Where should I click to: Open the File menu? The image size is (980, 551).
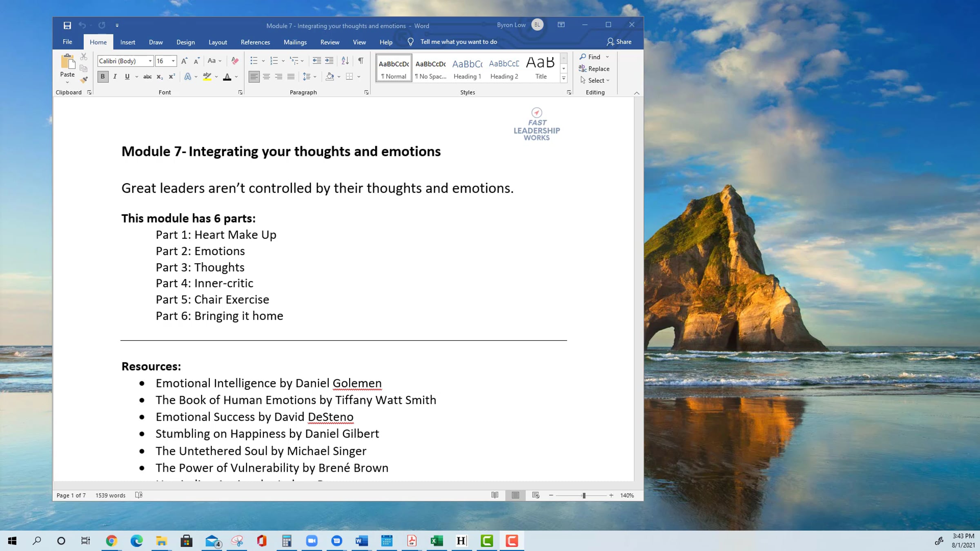67,42
